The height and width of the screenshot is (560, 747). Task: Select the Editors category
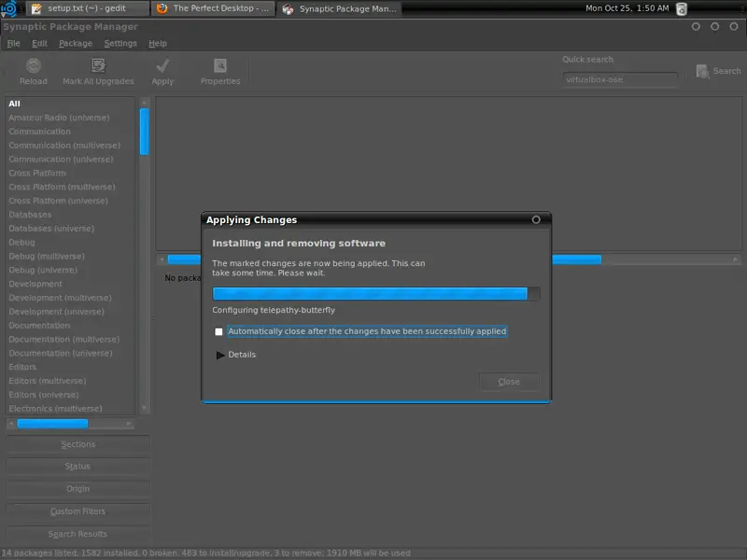click(71, 367)
